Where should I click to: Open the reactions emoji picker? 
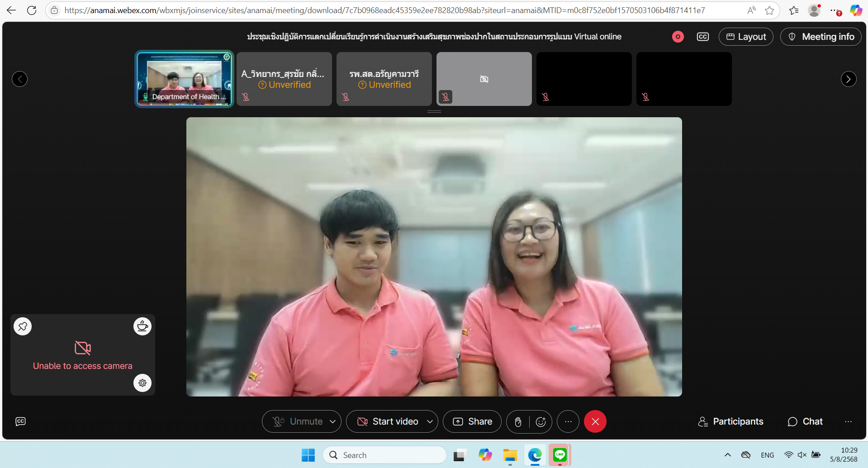coord(541,422)
